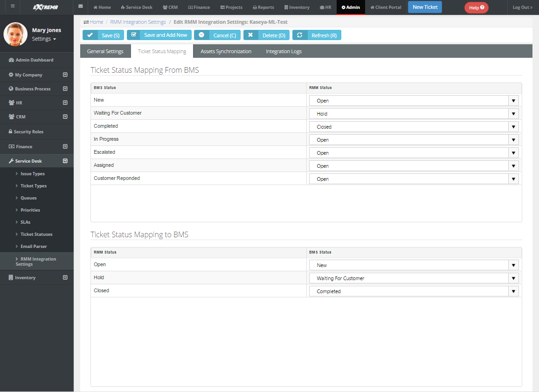Open Issue Types in sidebar

pyautogui.click(x=32, y=173)
